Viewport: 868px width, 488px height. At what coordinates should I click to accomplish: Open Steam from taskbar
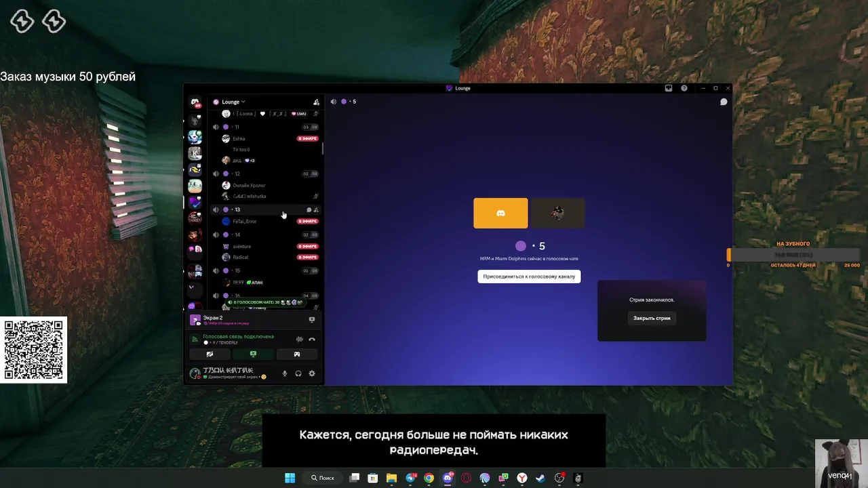point(540,478)
